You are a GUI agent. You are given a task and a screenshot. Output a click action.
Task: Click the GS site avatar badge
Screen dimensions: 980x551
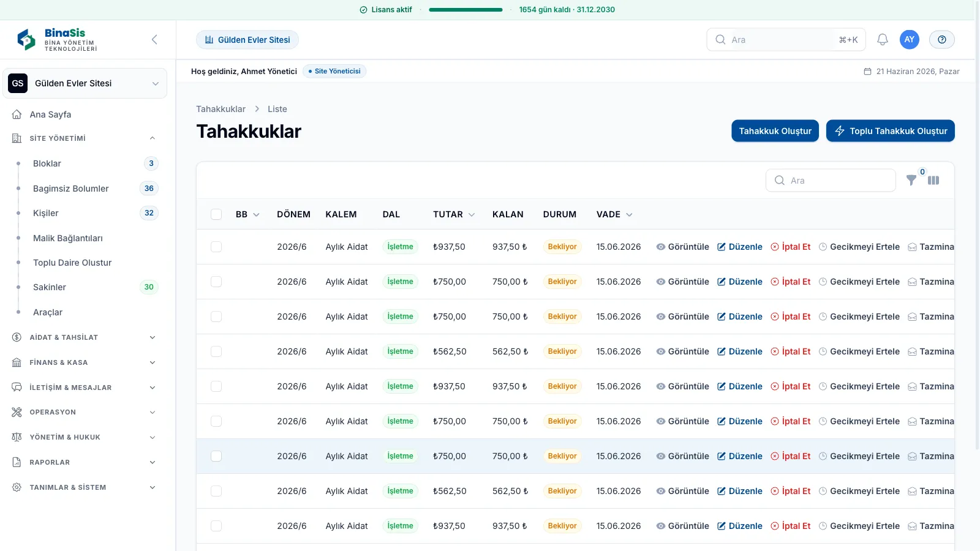point(18,83)
